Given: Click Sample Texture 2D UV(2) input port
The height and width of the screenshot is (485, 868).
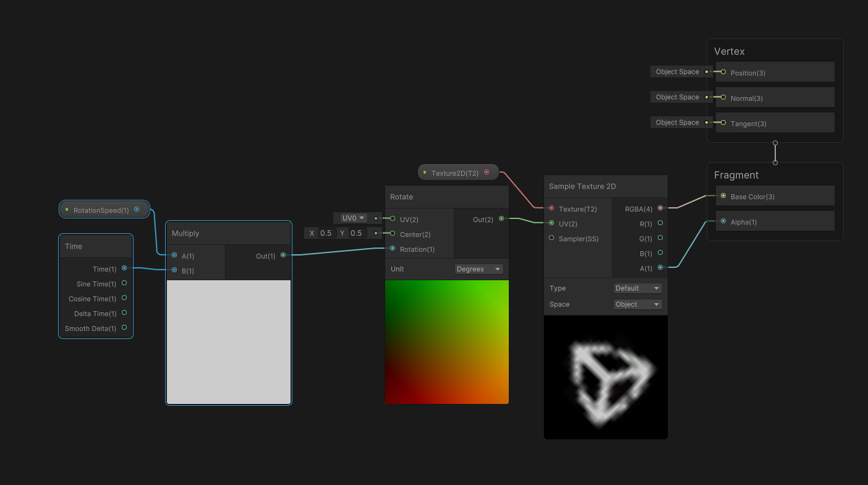Looking at the screenshot, I should pos(551,223).
